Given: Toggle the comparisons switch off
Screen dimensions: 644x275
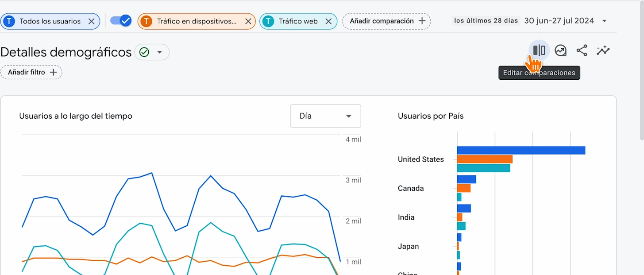Looking at the screenshot, I should tap(121, 21).
